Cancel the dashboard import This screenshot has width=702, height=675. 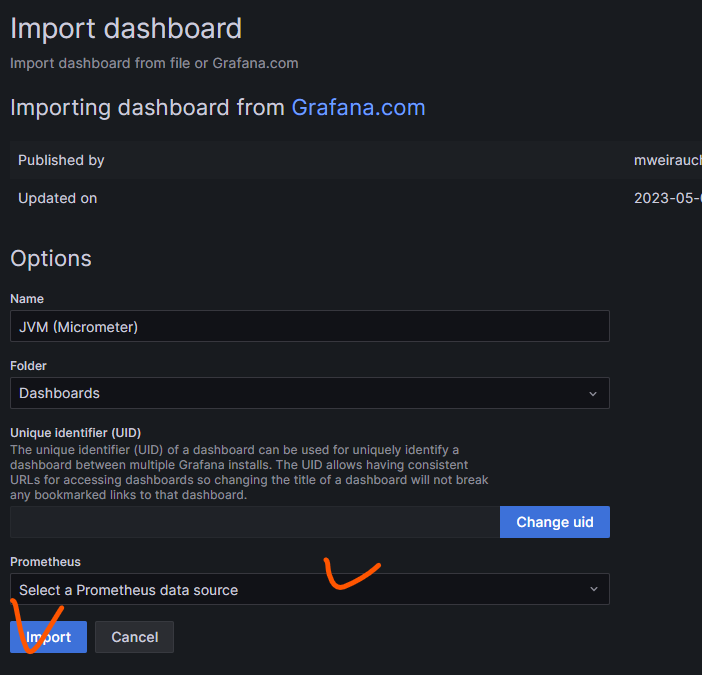click(x=134, y=637)
